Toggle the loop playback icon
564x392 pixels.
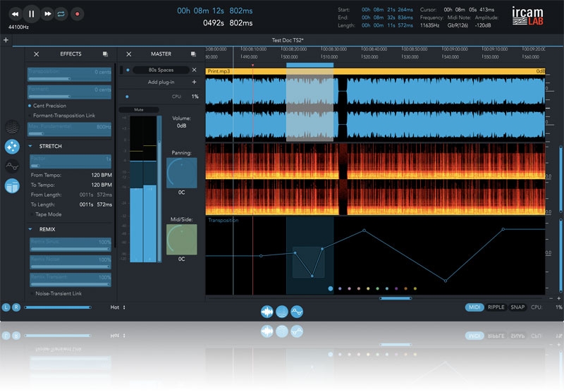[62, 13]
